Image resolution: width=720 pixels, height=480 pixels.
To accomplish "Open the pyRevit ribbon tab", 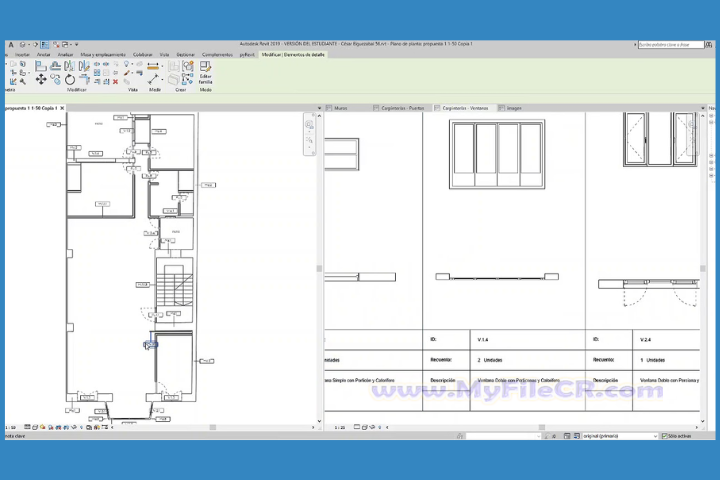I will click(x=247, y=55).
